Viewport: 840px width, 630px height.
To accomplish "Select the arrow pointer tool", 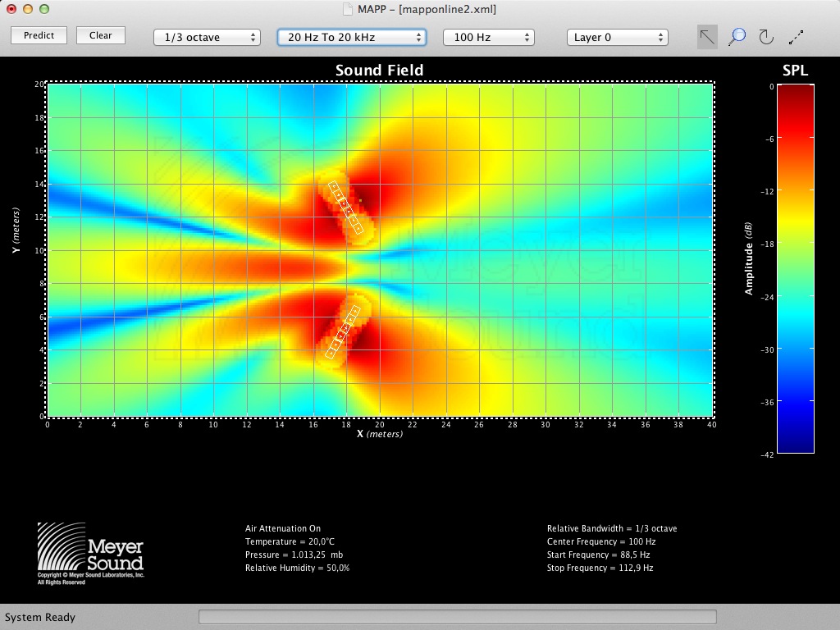I will click(x=707, y=37).
